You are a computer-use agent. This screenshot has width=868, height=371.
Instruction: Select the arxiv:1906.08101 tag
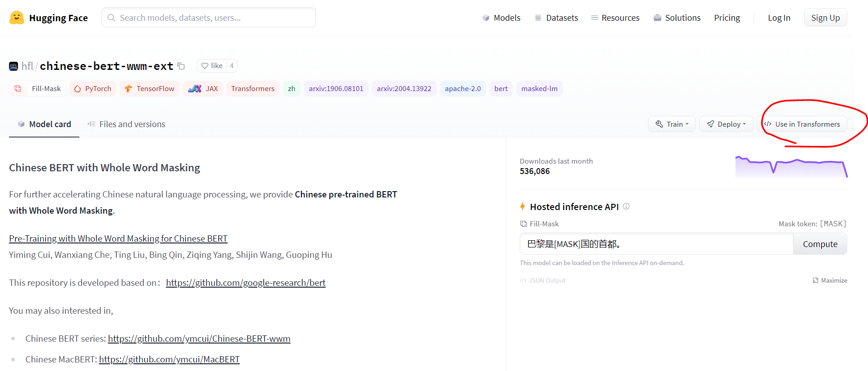[336, 89]
